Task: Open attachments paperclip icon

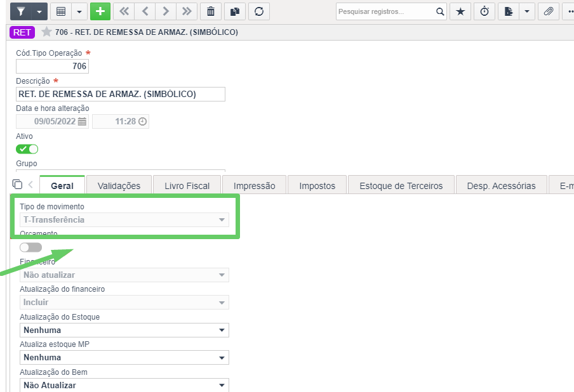Action: [x=549, y=11]
